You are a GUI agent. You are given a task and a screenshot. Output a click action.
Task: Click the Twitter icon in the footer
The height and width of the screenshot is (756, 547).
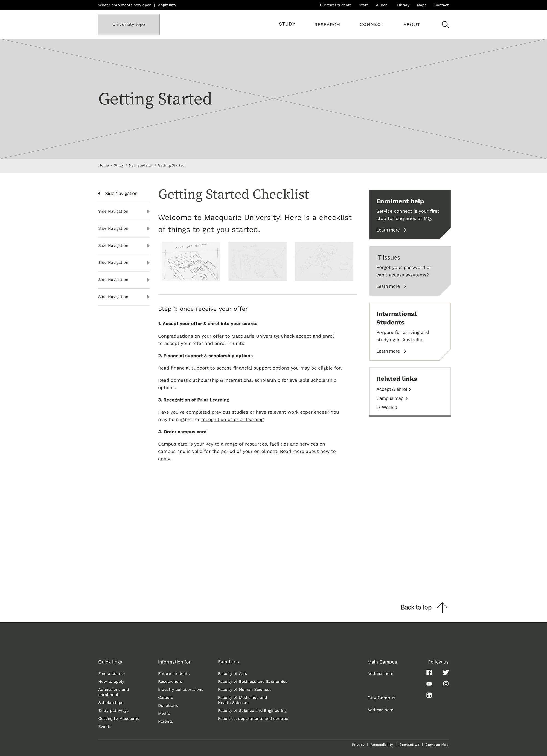tap(445, 672)
